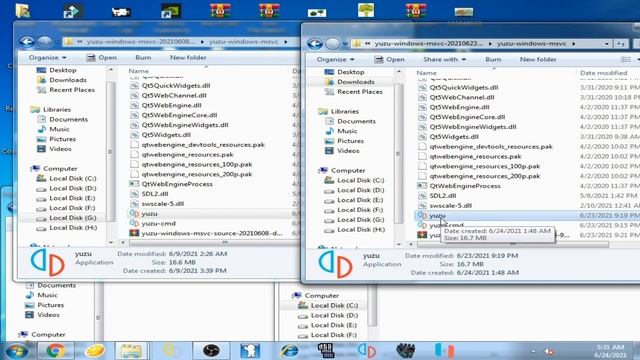Screen dimensions: 640x360
Task: Open Organize dropdown in left window
Action: tap(47, 58)
